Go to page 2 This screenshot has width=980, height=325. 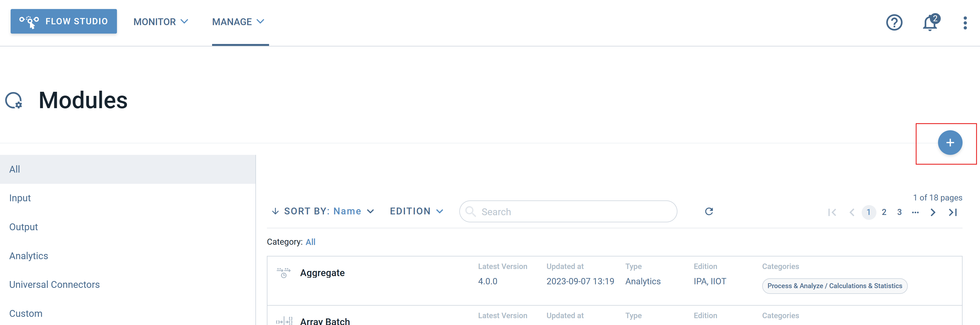[884, 212]
